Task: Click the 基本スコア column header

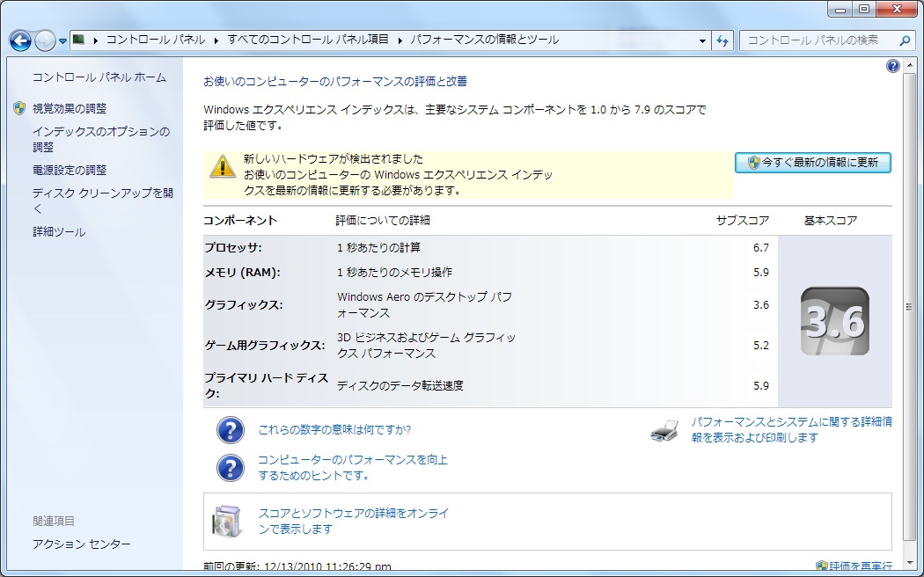Action: [831, 220]
